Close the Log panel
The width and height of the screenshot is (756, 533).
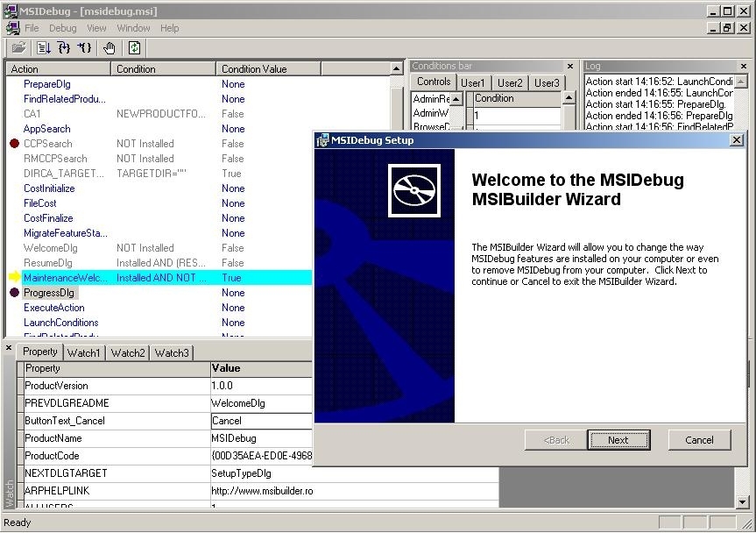744,66
